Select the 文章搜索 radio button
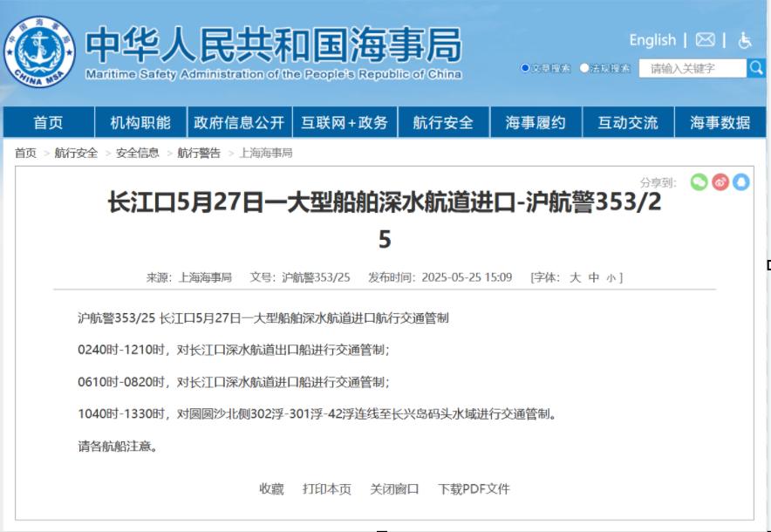This screenshot has height=532, width=771. pyautogui.click(x=525, y=68)
